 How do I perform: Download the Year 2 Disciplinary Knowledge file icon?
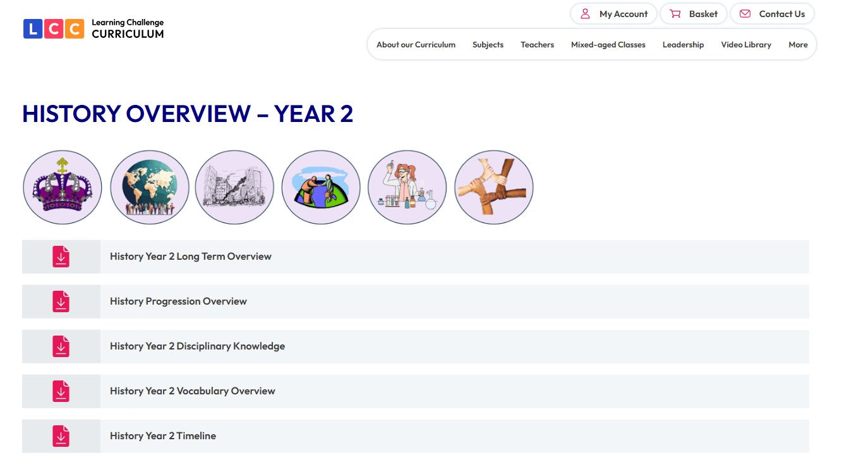click(x=61, y=346)
